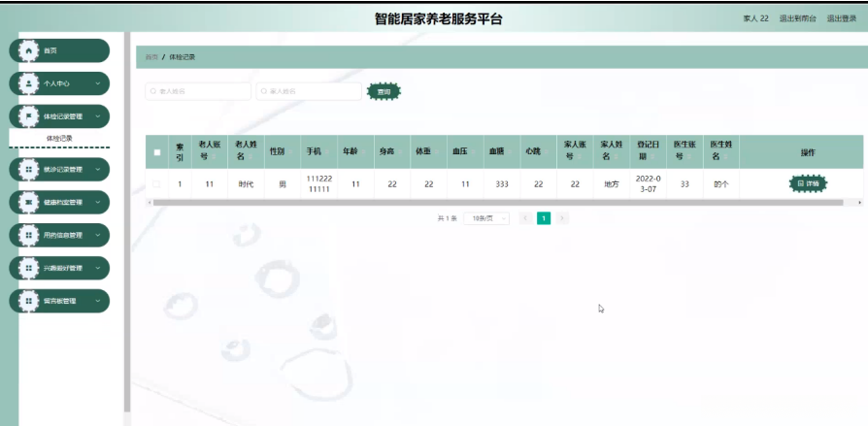Sort by the 家人账号 column arrows
868x426 pixels.
point(579,157)
